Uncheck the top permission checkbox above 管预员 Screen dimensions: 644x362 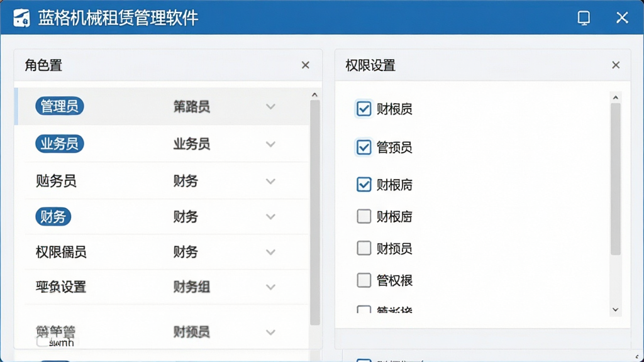[x=364, y=109]
